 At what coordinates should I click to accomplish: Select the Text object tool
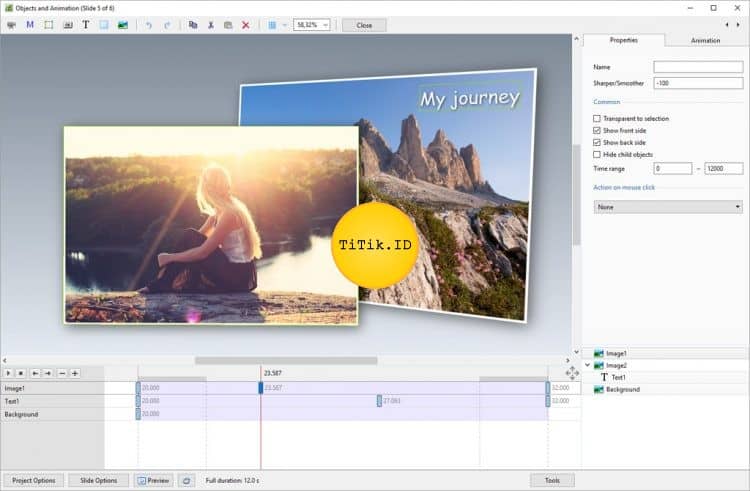point(85,25)
